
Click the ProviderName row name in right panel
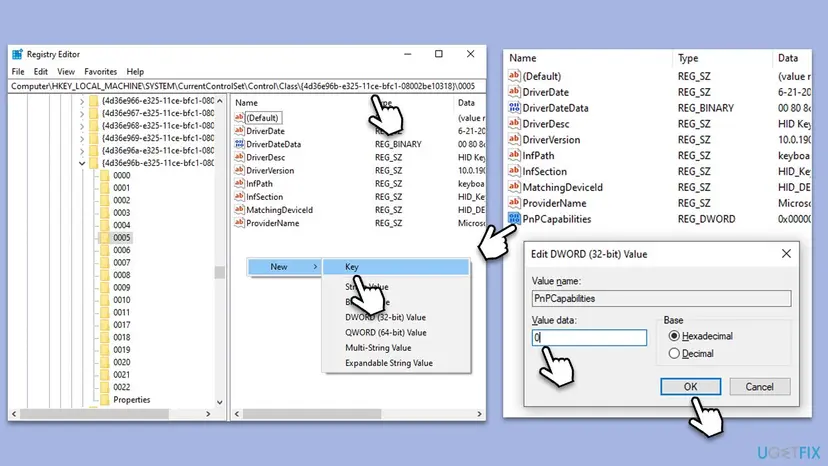coord(554,203)
